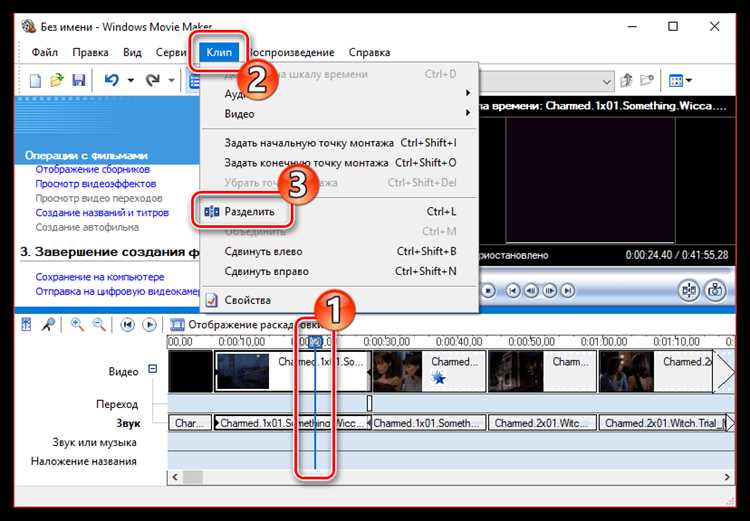
Task: Click Сохранение на компьютере link
Action: pyautogui.click(x=99, y=277)
